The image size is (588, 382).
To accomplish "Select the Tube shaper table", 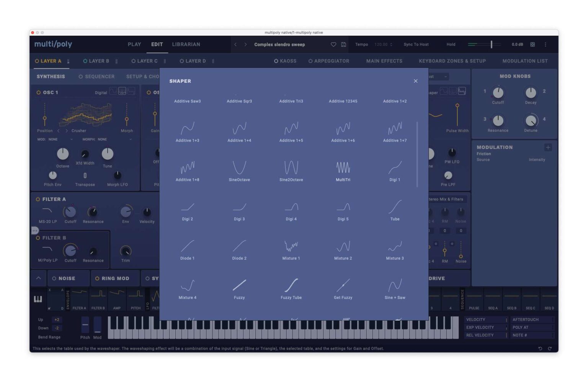I will (x=395, y=210).
